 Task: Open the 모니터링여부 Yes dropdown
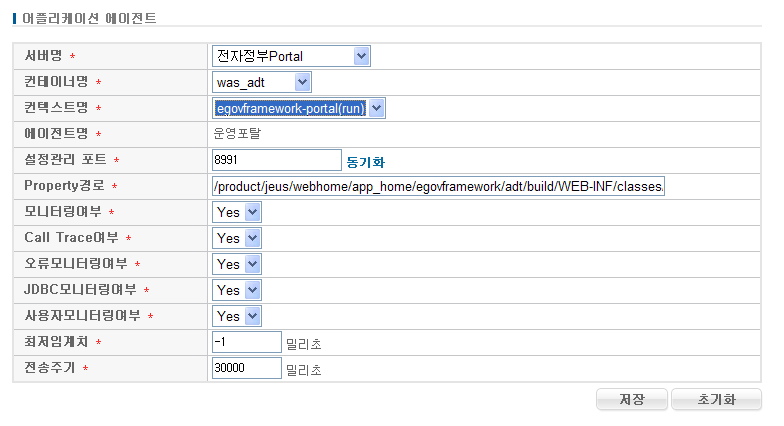237,212
